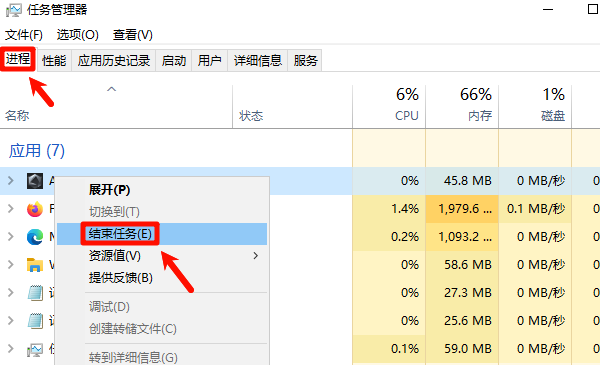Click the 25.6 MB memory cell
This screenshot has height=365, width=600.
pyautogui.click(x=462, y=321)
